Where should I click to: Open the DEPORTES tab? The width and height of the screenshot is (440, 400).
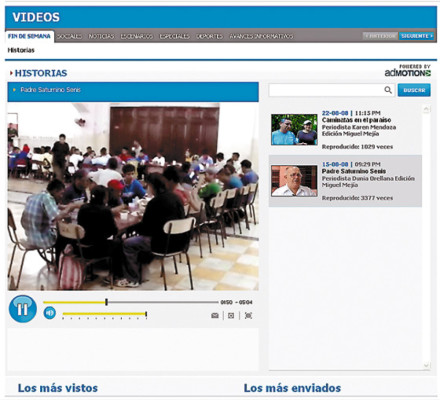[209, 36]
